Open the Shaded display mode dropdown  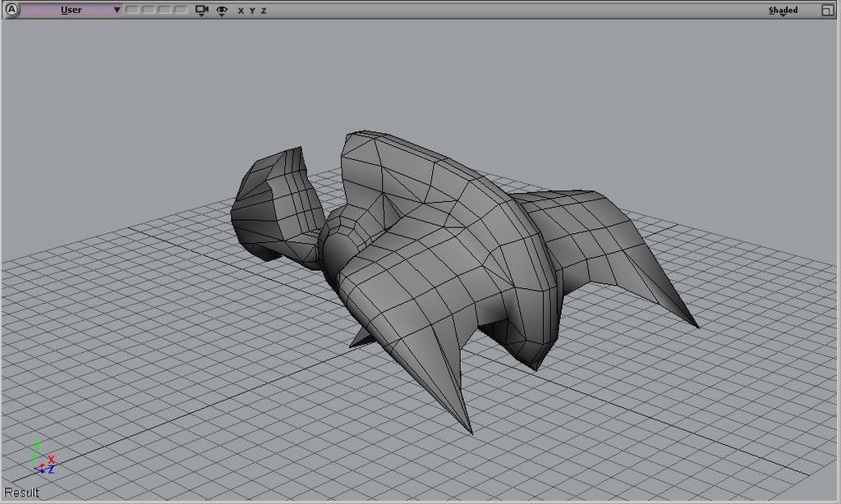point(783,10)
